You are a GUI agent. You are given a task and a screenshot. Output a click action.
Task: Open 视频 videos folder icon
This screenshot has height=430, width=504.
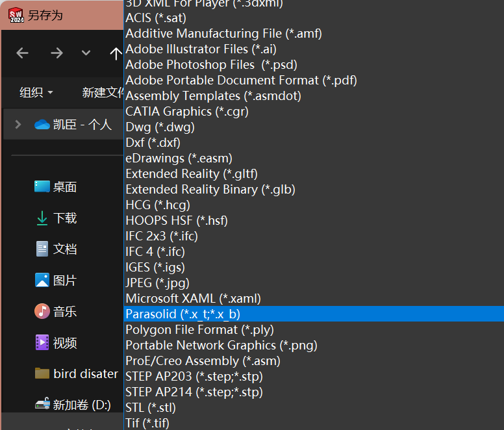[x=42, y=342]
